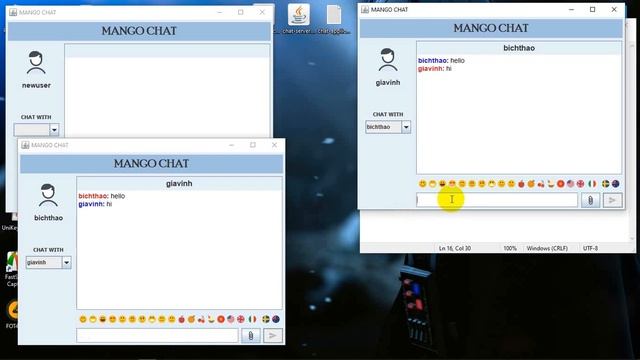
Task: Click the newuser avatar icon
Action: point(36,62)
